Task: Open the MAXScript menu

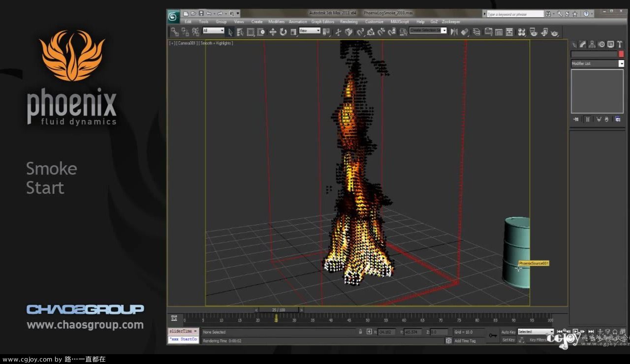Action: pyautogui.click(x=400, y=22)
